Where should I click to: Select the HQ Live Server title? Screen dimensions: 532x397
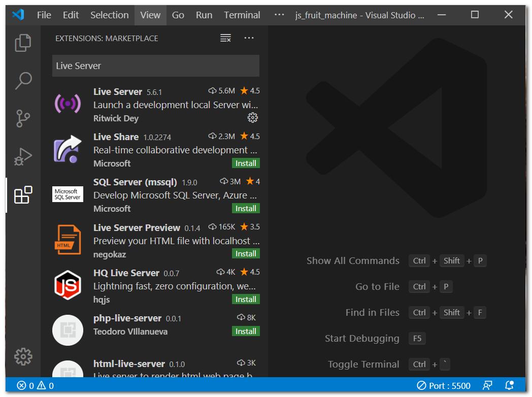[x=126, y=273]
